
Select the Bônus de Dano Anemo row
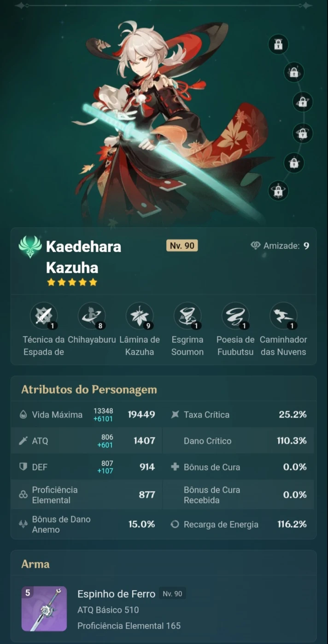87,524
